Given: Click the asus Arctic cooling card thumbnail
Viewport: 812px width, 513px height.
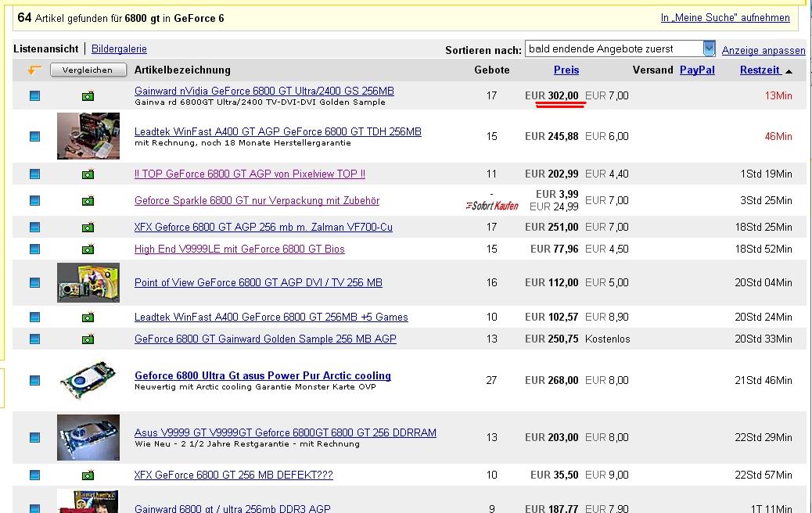Looking at the screenshot, I should click(x=88, y=381).
